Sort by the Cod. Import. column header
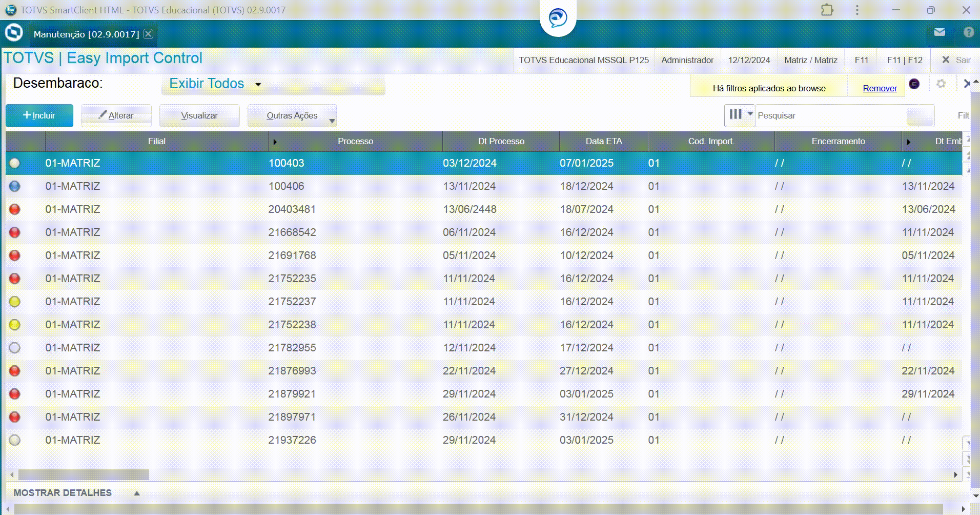This screenshot has height=515, width=980. 711,142
